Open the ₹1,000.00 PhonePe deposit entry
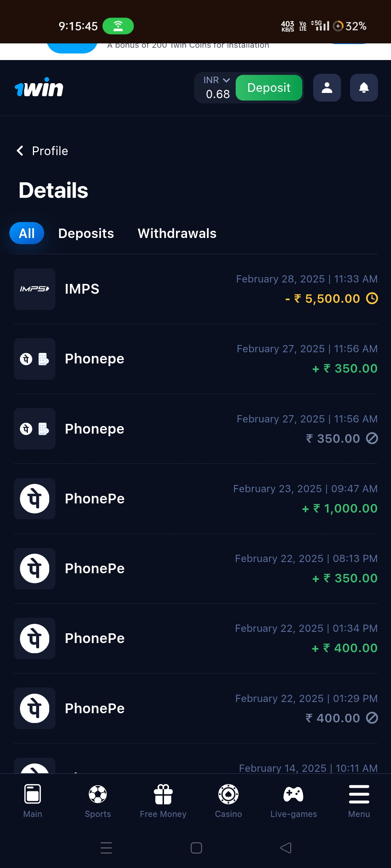This screenshot has width=391, height=868. pos(195,499)
